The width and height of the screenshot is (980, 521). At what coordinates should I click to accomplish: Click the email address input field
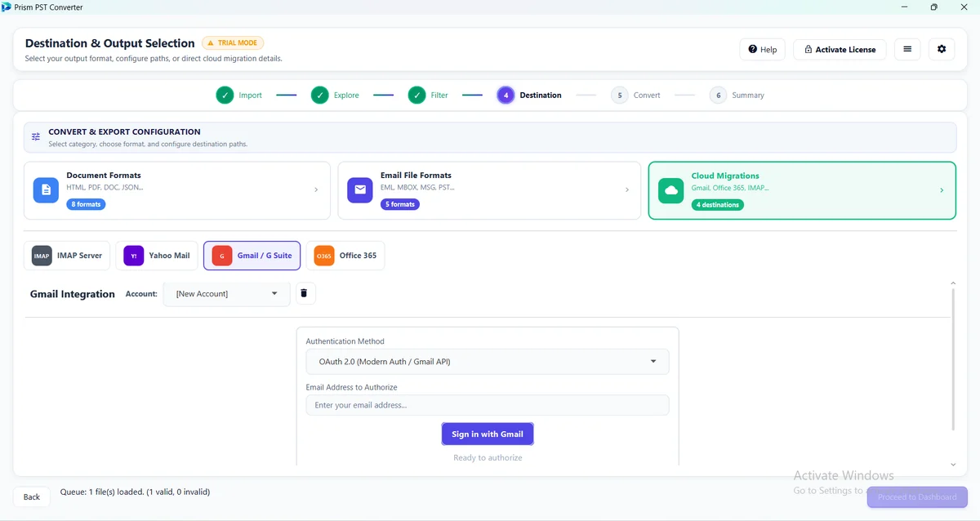(x=488, y=405)
